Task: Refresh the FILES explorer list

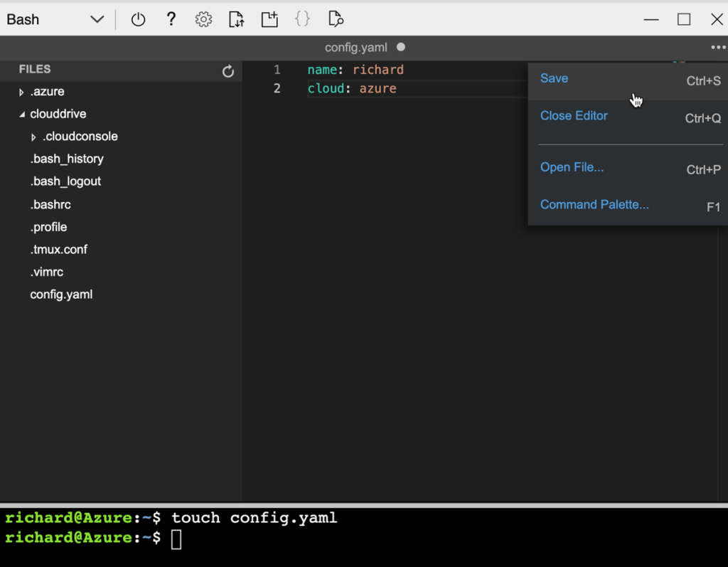Action: pyautogui.click(x=228, y=71)
